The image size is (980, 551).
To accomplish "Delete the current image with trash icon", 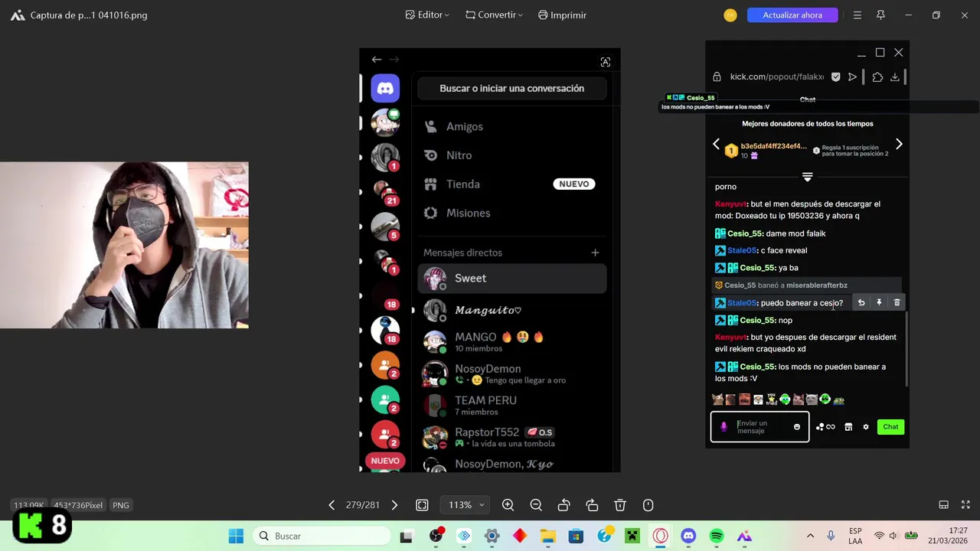I will [620, 505].
